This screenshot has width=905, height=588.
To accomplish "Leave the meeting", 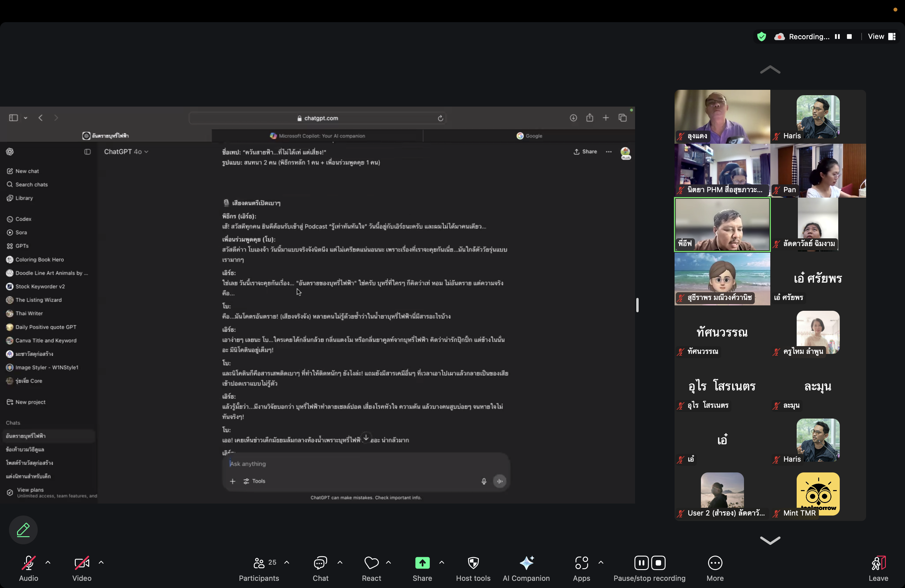I will (878, 563).
